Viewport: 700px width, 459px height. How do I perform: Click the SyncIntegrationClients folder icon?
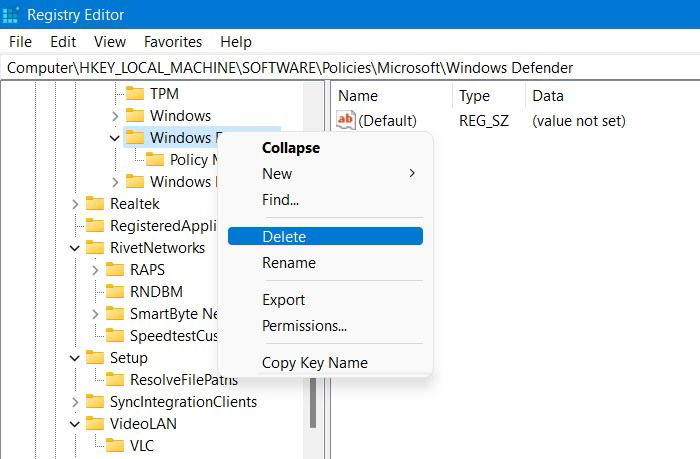click(x=95, y=401)
